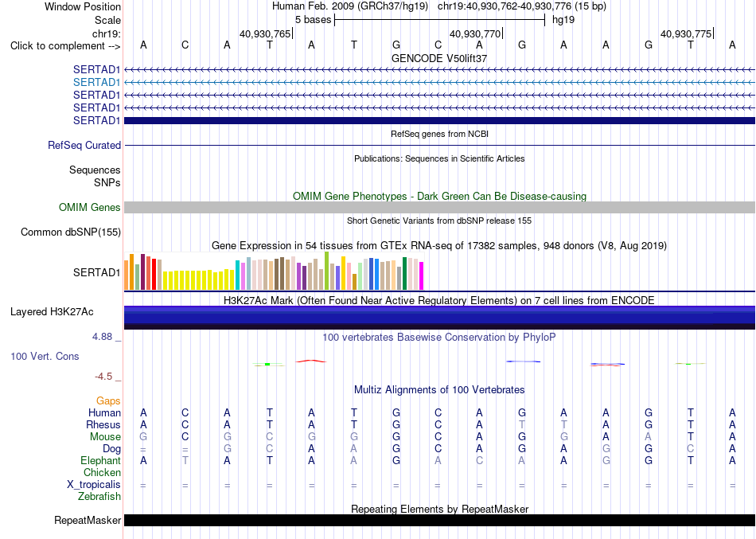Click the 100 Vert. Cons track label
756x539 pixels.
[x=45, y=356]
